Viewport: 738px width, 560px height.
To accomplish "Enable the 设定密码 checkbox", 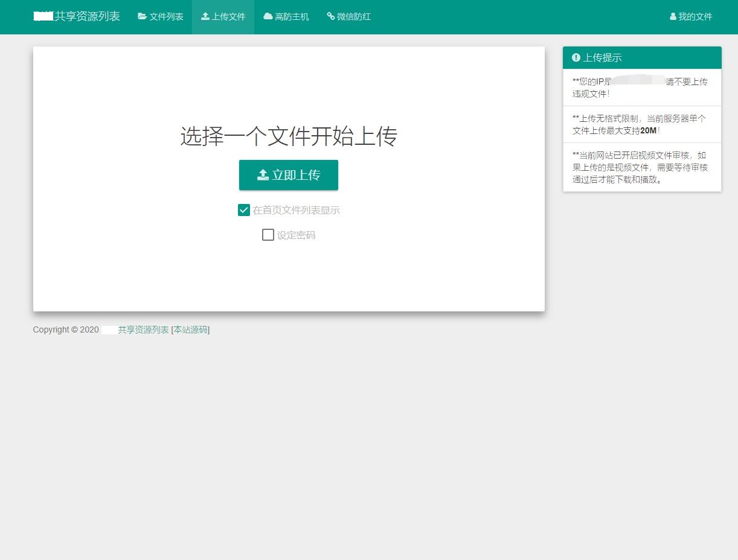I will pos(268,235).
